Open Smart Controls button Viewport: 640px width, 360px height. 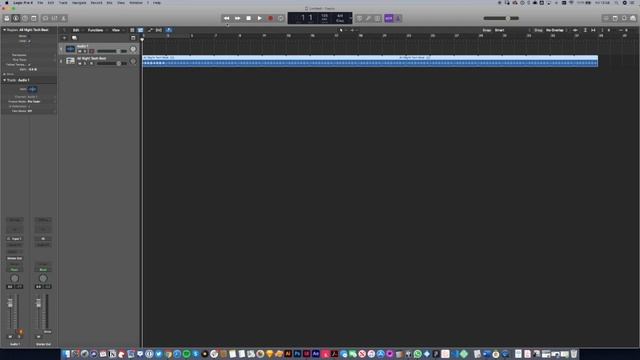point(45,18)
